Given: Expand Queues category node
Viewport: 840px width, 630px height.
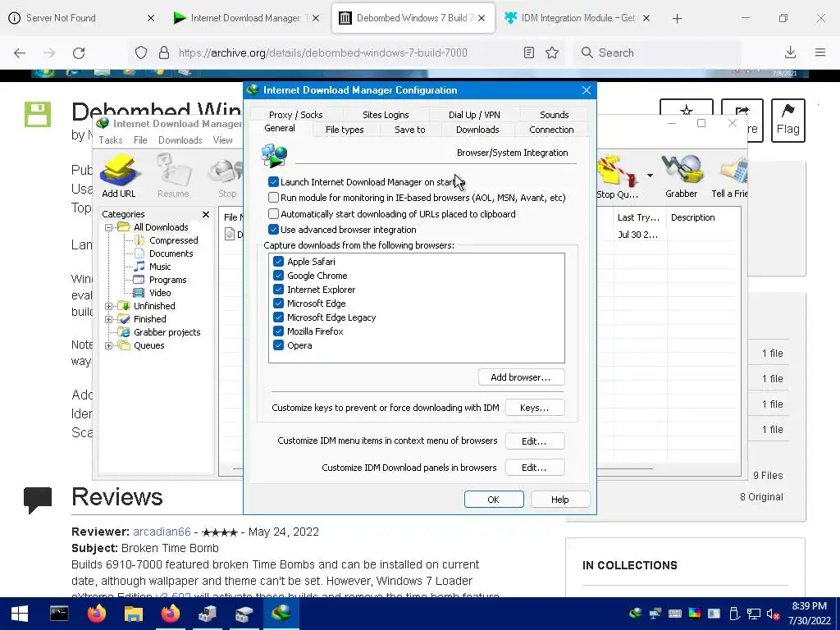Looking at the screenshot, I should [x=109, y=345].
